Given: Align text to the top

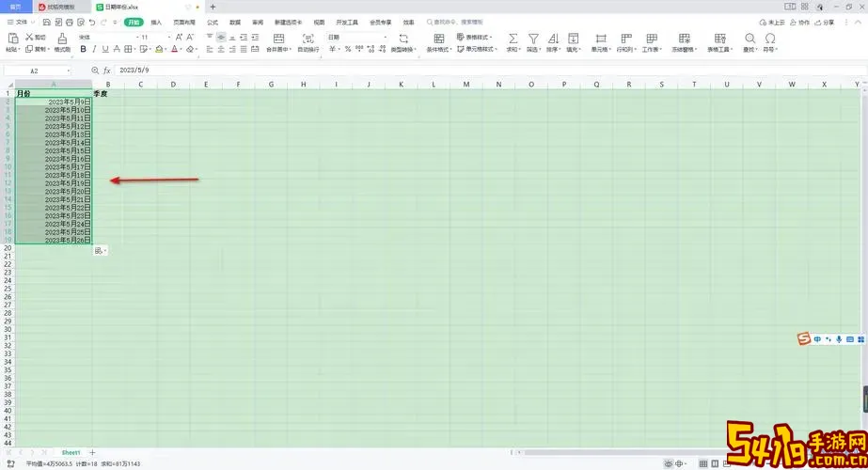Looking at the screenshot, I should 210,37.
